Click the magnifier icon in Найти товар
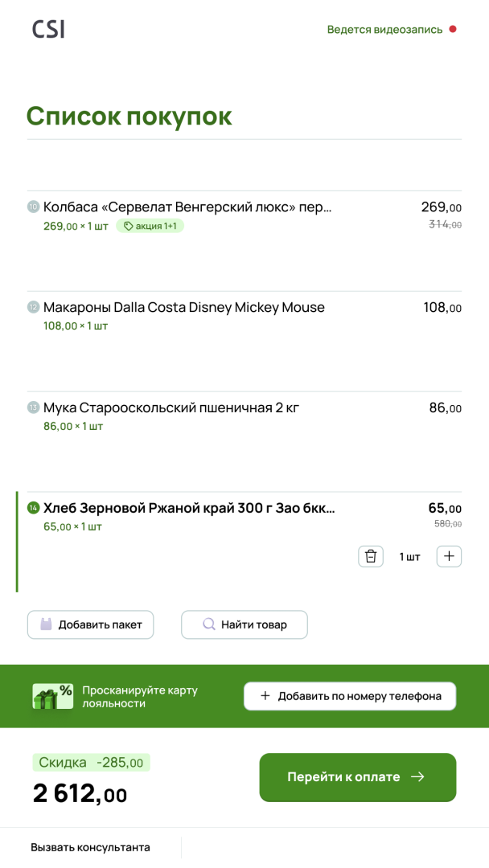Viewport: 489px width, 868px height. tap(208, 624)
